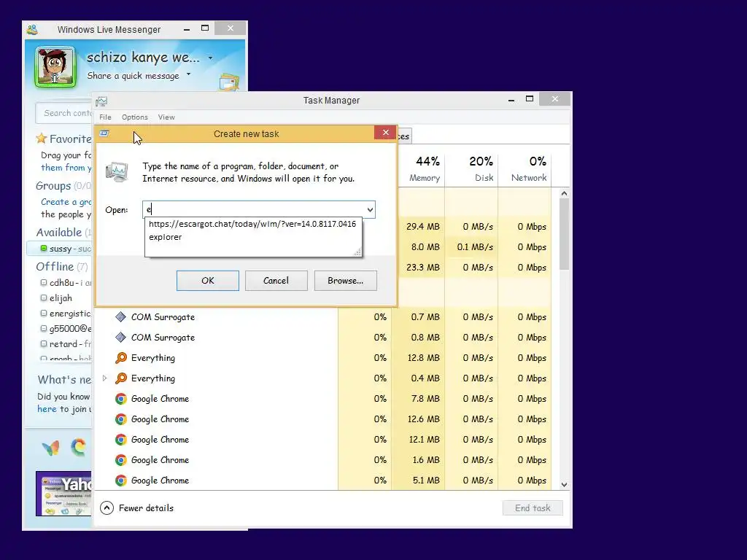Expand the Everything process using 0.4 MB

(105, 378)
